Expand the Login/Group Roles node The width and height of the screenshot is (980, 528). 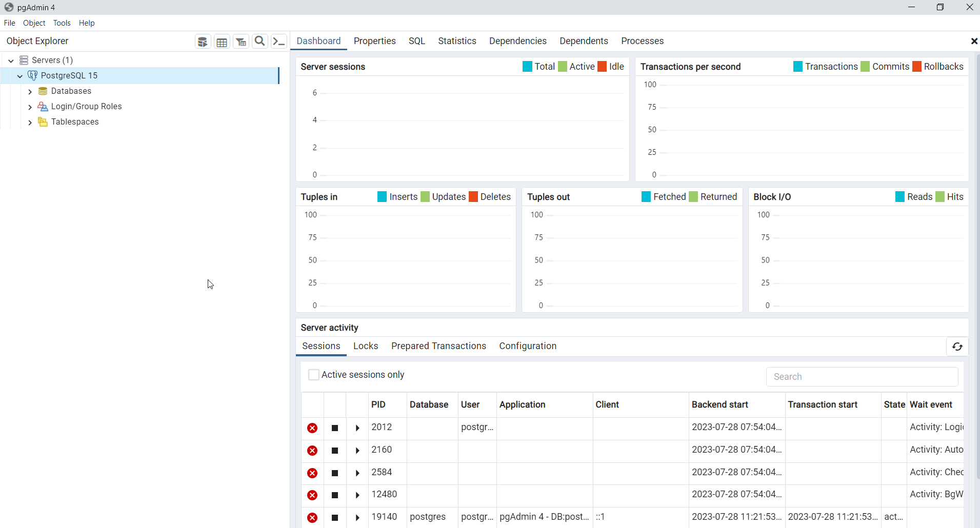click(x=30, y=107)
